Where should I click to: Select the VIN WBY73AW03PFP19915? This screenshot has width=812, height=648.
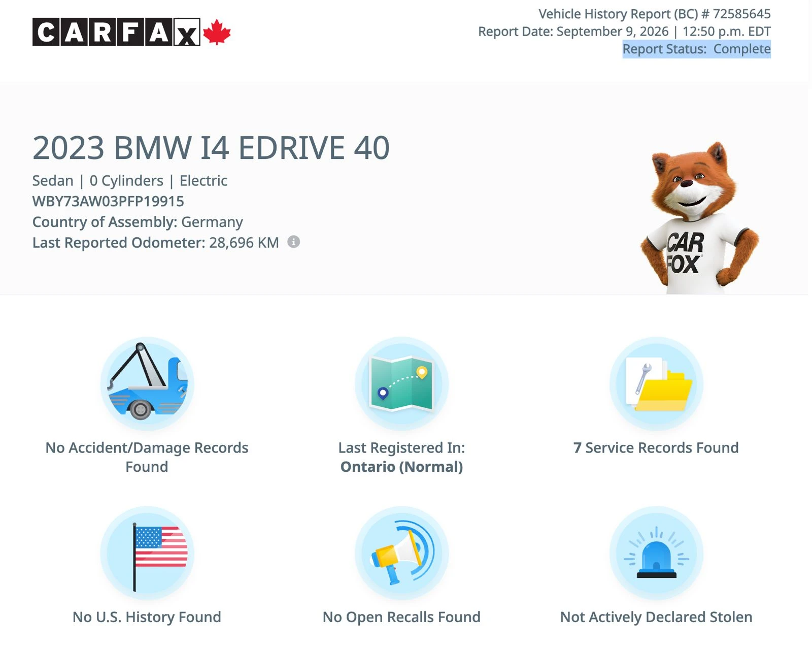point(108,202)
